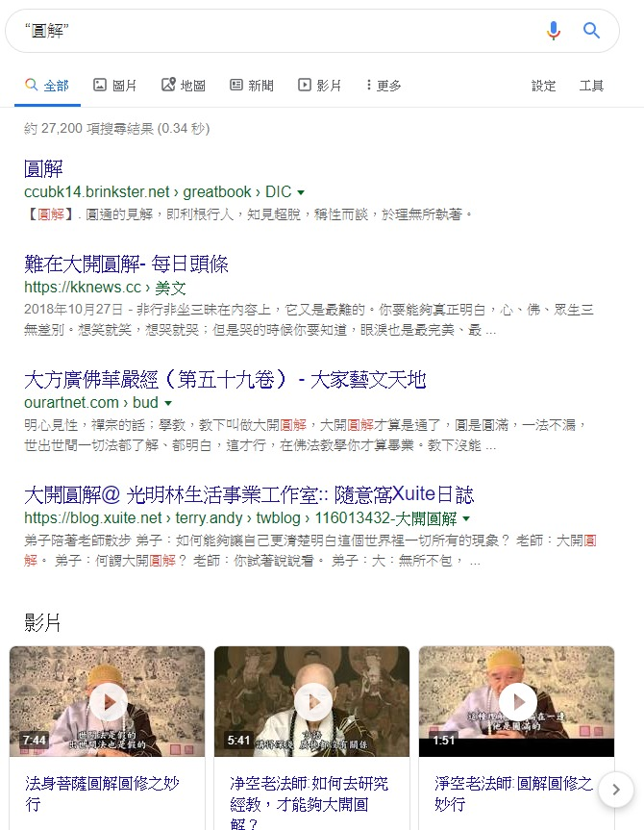
Task: Play the 5:41 video thumbnail
Action: coord(311,701)
